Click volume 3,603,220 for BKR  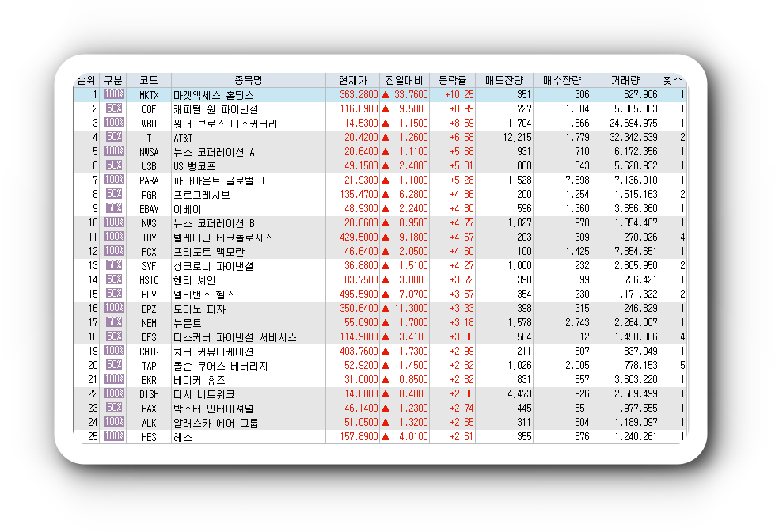[636, 379]
